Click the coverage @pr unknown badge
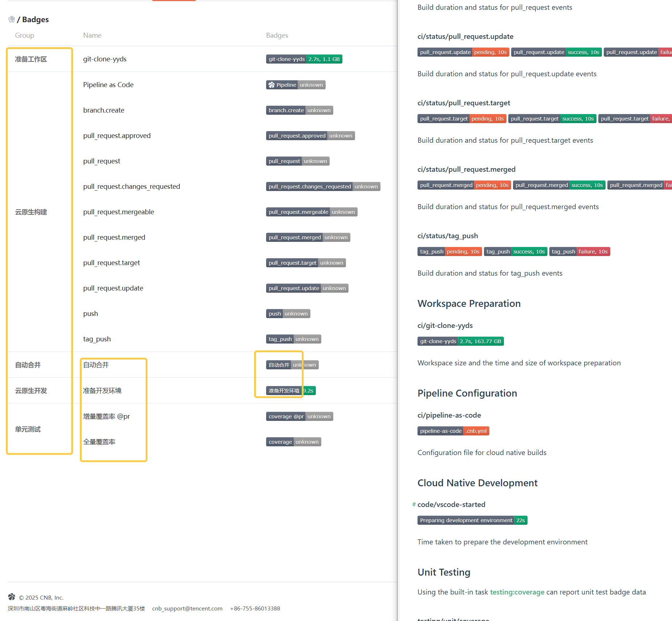672x621 pixels. 299,417
